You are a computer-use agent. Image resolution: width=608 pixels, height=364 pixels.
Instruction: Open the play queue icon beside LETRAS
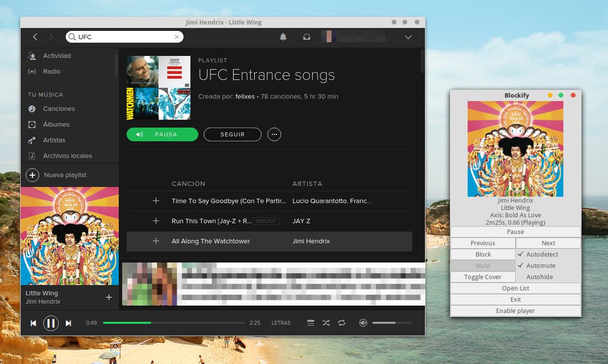(x=310, y=323)
